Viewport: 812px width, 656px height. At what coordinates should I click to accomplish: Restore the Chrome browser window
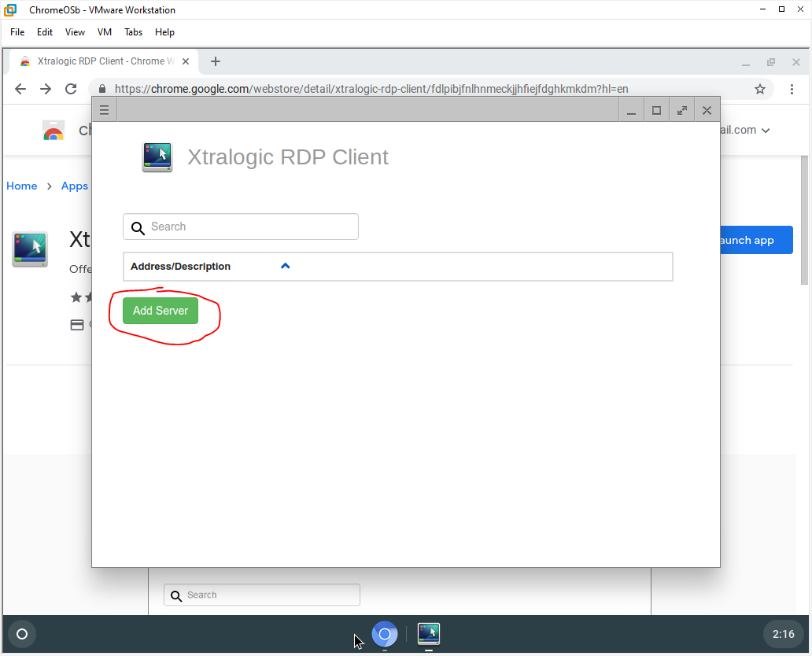(x=771, y=62)
